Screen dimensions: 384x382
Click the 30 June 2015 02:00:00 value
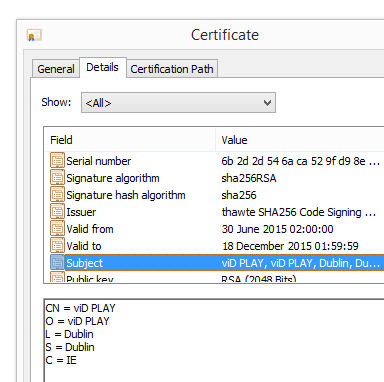pos(277,229)
